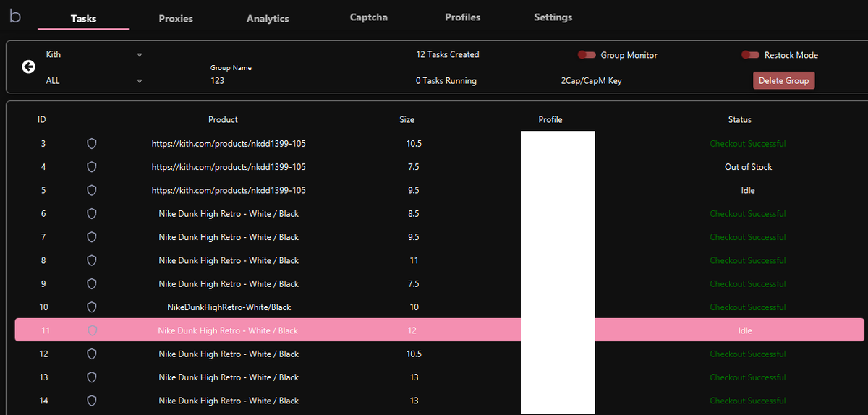Click size 7.5 on task 9
Screen dimensions: 868x415
(x=414, y=284)
